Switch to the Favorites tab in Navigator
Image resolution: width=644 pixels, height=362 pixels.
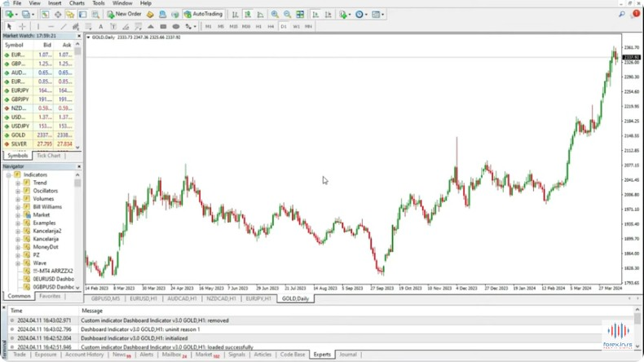pos(50,296)
